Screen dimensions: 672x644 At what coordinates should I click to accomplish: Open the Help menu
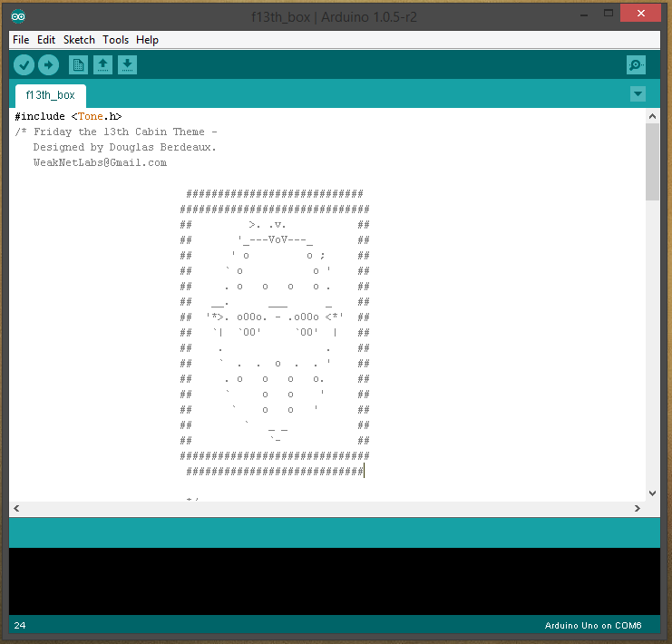148,40
